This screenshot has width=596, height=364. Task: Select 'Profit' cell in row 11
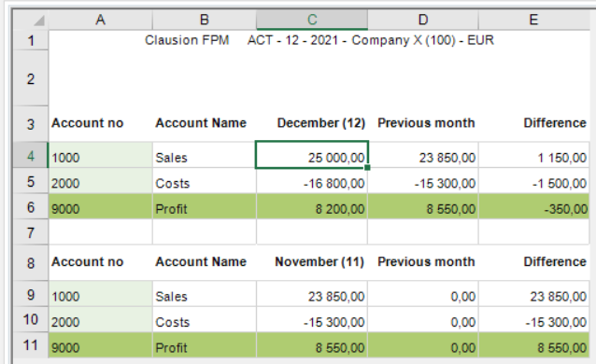pos(205,345)
